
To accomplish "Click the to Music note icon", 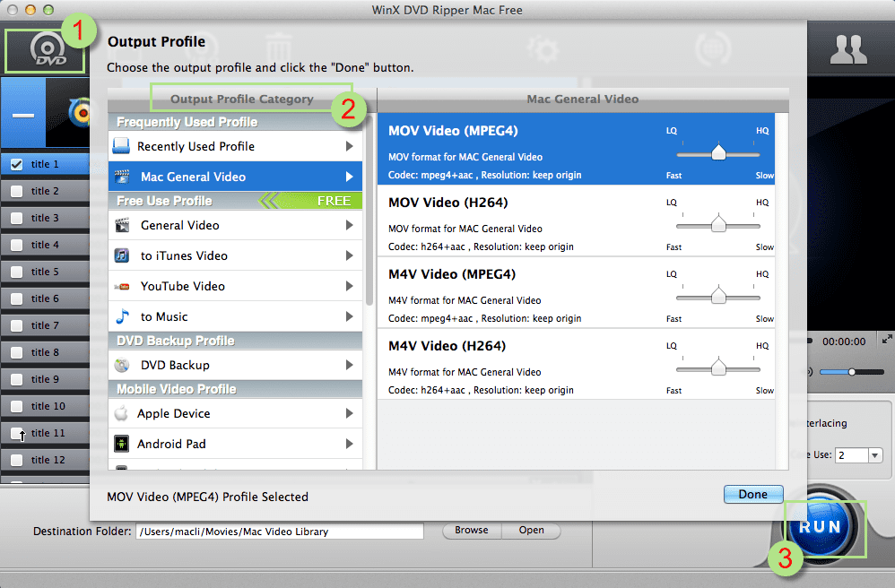I will coord(122,316).
